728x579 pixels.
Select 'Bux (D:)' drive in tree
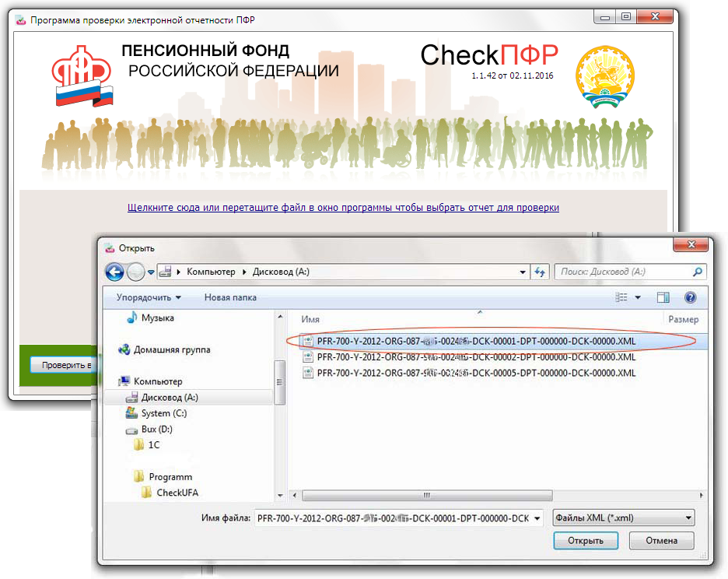tap(157, 429)
